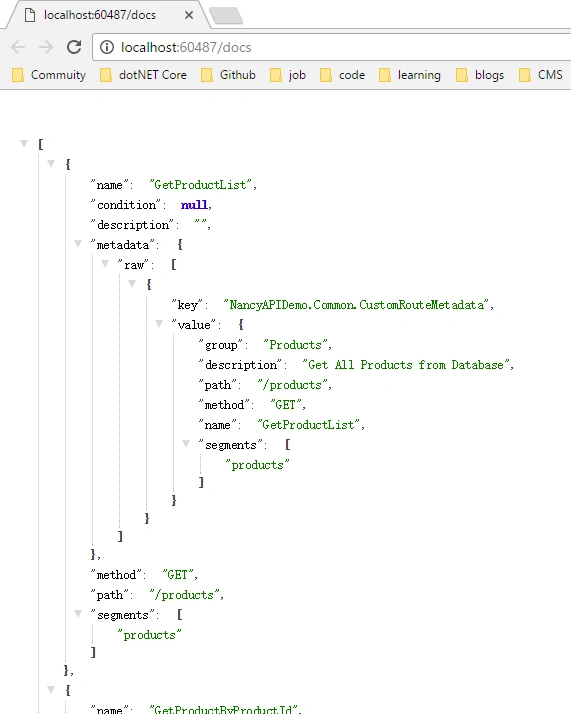The height and width of the screenshot is (714, 571).
Task: Open a new tab with the blank tab button
Action: (226, 15)
